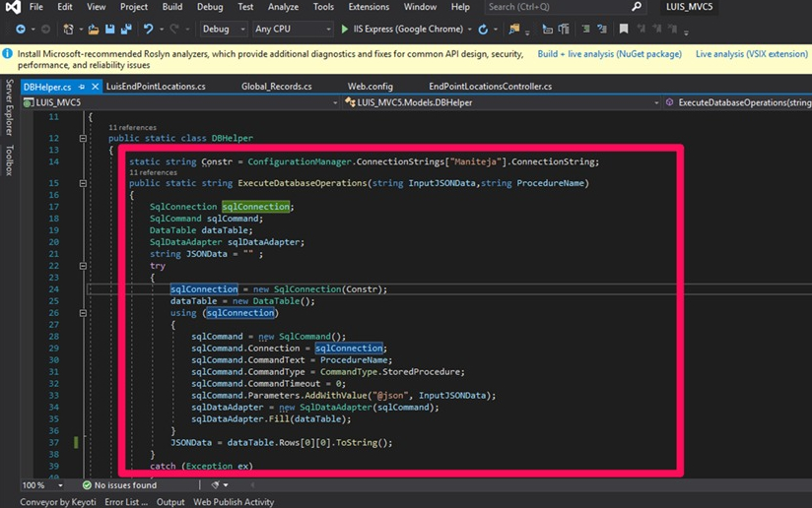
Task: Open the Analyze menu
Action: [283, 7]
